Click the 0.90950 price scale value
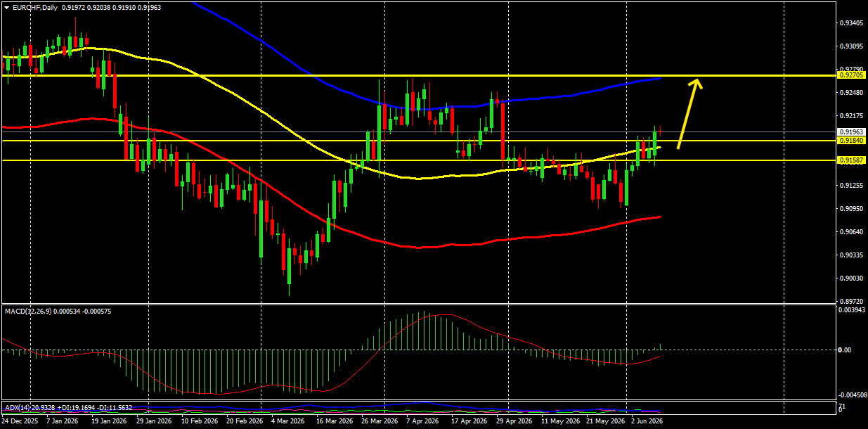868x429 pixels. 850,208
